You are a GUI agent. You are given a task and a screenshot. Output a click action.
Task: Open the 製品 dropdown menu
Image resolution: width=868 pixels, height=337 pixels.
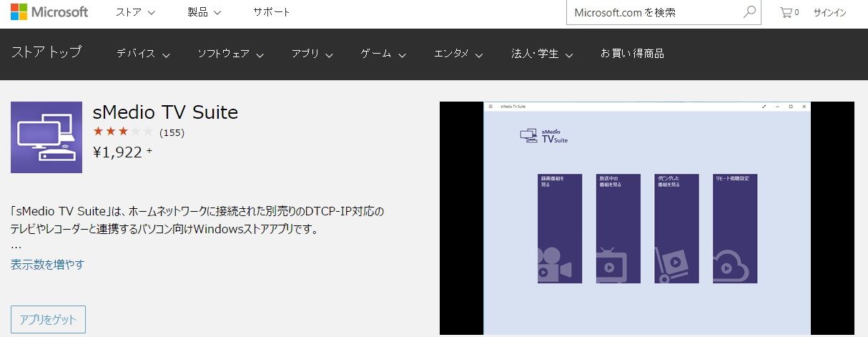pyautogui.click(x=204, y=12)
